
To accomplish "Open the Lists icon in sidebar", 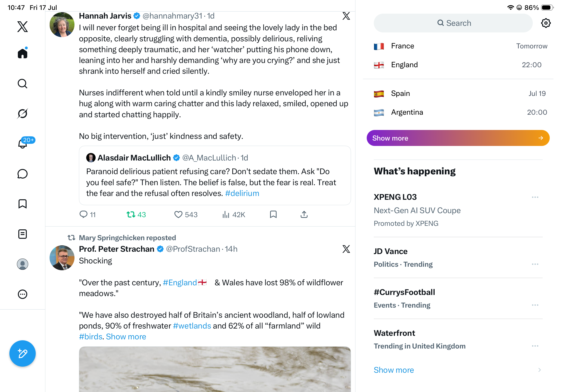I will coord(23,234).
